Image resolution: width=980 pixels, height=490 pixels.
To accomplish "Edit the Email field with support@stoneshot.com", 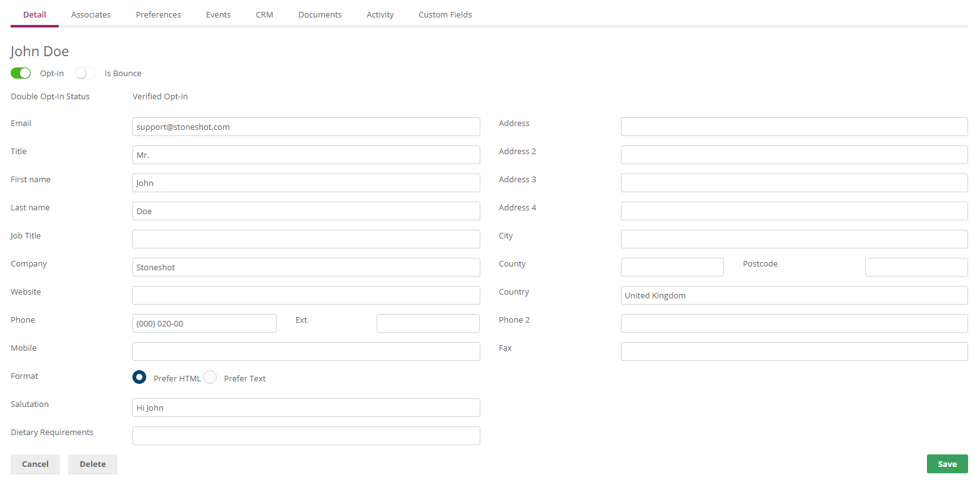I will click(x=306, y=127).
